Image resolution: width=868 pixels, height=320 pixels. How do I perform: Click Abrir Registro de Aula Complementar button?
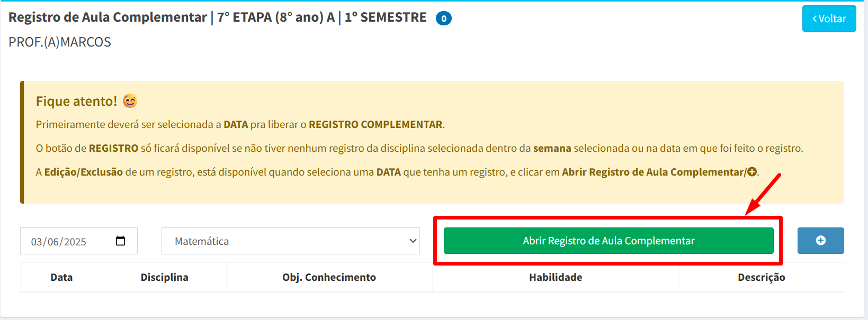pos(609,241)
